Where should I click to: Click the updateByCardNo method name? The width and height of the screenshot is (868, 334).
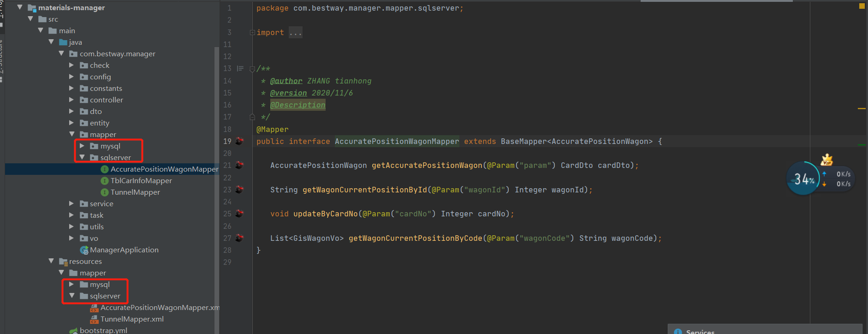pyautogui.click(x=326, y=214)
